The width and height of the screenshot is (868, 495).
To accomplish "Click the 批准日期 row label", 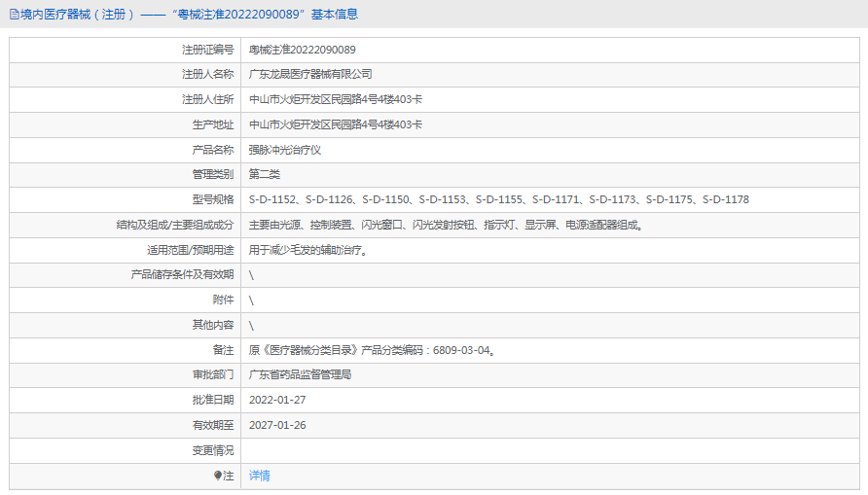I will [213, 400].
